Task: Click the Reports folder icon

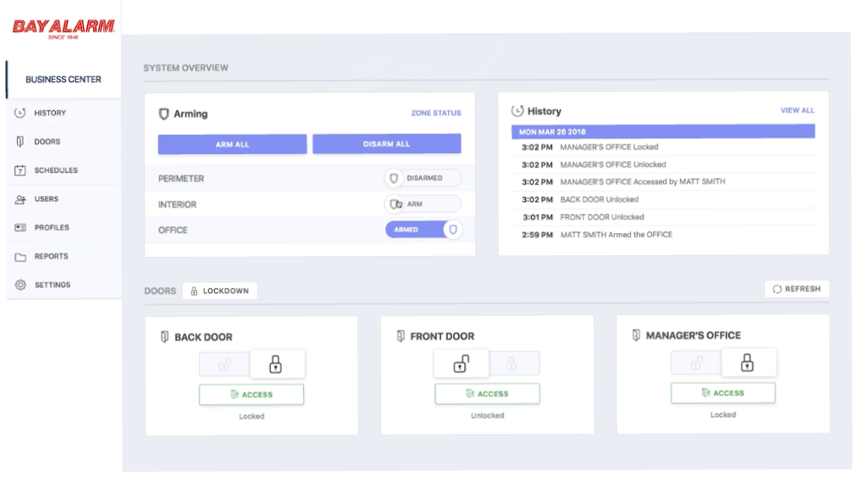Action: (x=20, y=257)
